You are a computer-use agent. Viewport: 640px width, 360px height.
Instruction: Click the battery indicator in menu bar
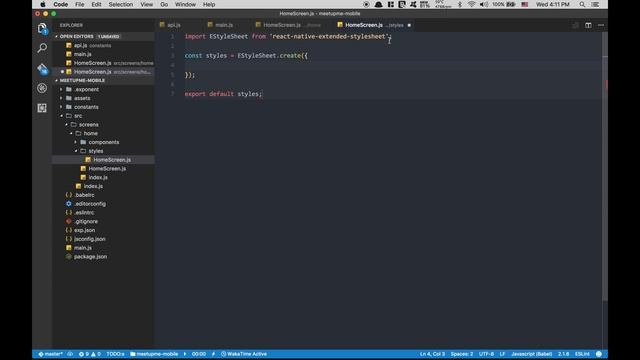pyautogui.click(x=504, y=4)
